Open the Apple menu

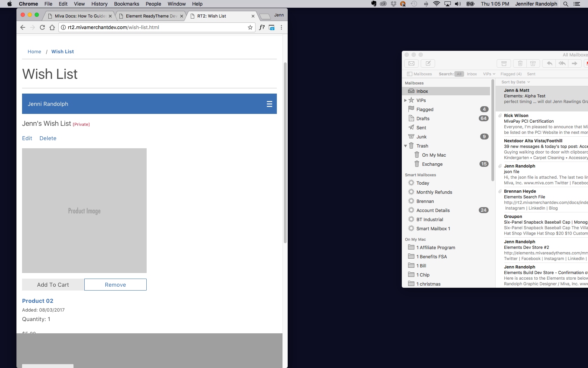9,4
